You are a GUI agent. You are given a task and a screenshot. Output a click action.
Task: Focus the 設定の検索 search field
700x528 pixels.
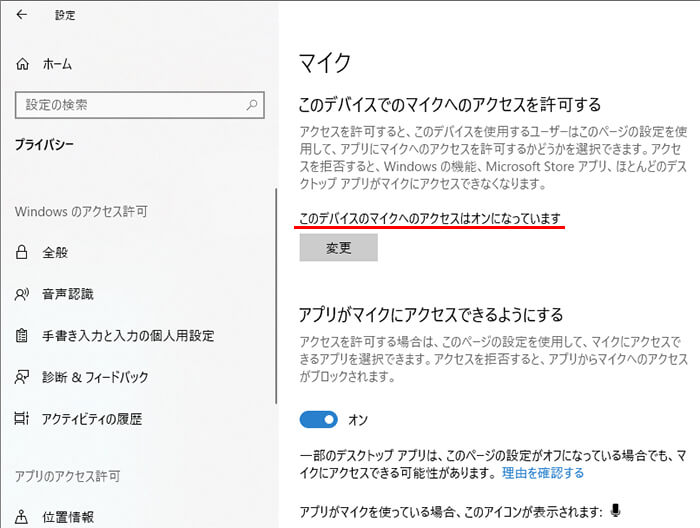pyautogui.click(x=140, y=105)
